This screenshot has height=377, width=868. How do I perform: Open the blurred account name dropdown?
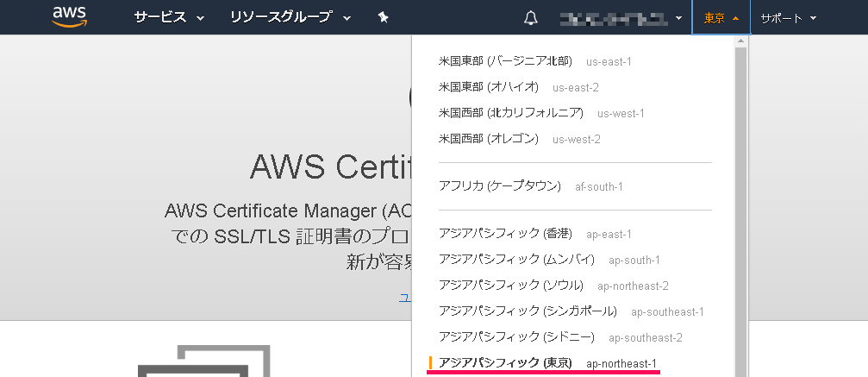620,18
